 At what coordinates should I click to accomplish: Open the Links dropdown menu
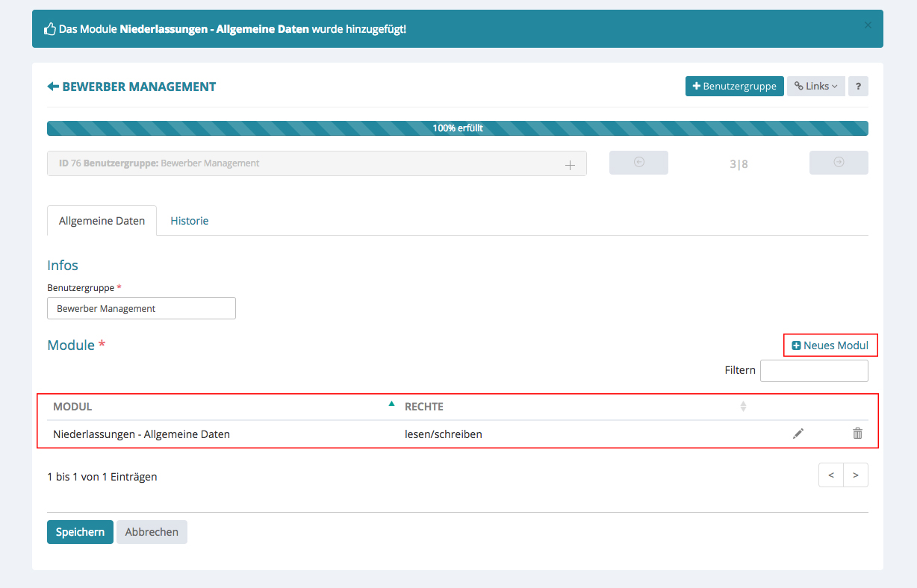click(x=815, y=87)
